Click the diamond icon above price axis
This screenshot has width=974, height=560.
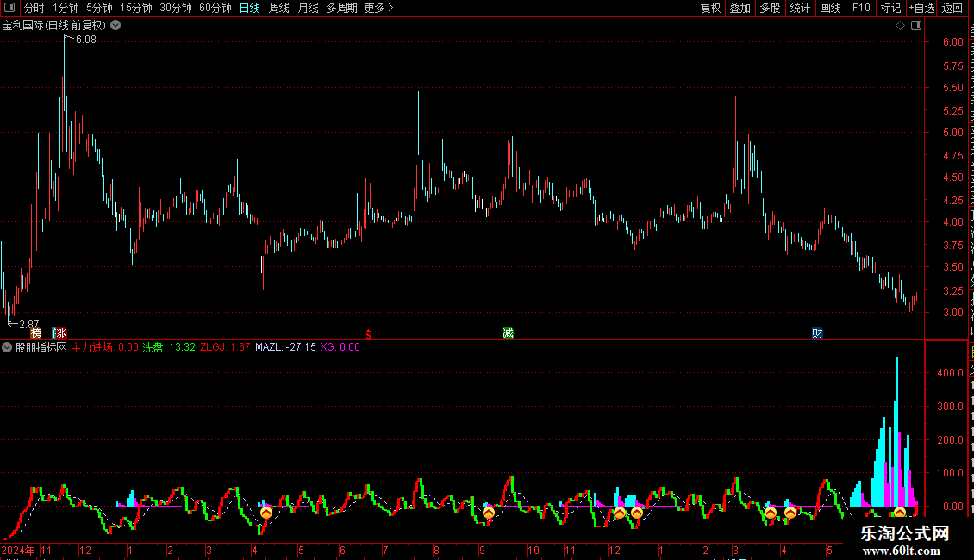900,26
